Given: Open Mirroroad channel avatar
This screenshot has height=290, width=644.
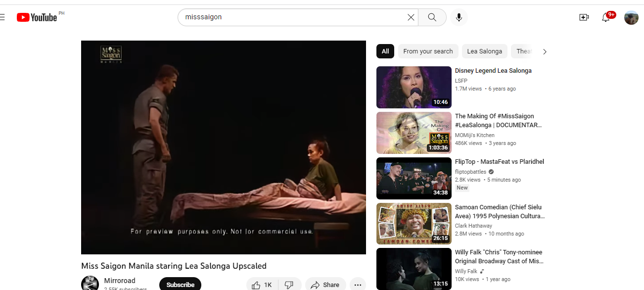Looking at the screenshot, I should (90, 283).
